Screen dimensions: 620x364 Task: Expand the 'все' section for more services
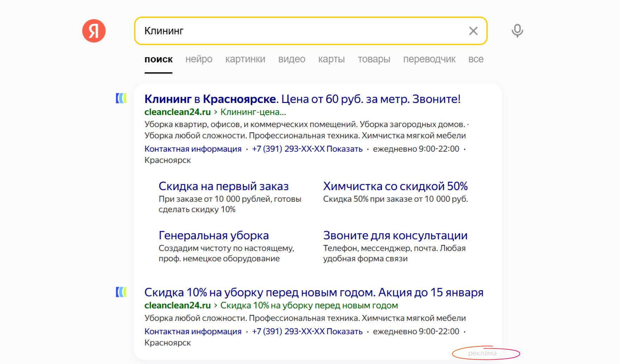tap(476, 59)
